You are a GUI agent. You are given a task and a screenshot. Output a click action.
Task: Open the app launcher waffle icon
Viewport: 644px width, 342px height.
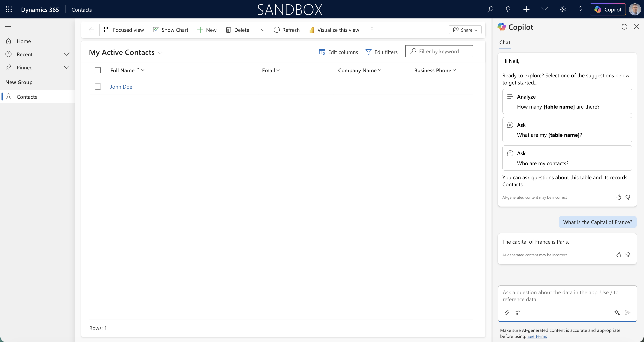coord(9,9)
